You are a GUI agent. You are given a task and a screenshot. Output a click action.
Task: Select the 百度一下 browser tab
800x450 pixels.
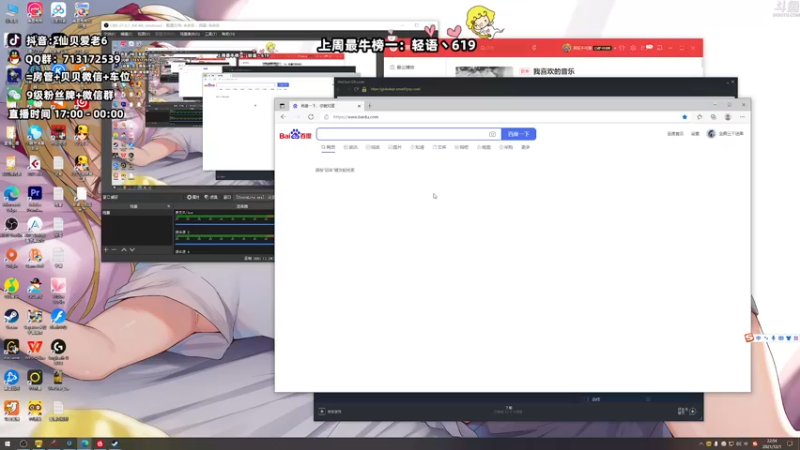click(x=327, y=106)
